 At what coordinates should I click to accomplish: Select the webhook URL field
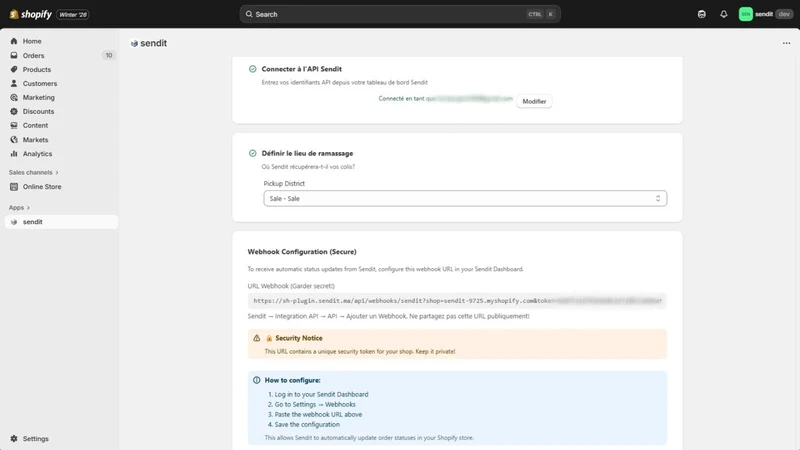(x=457, y=301)
